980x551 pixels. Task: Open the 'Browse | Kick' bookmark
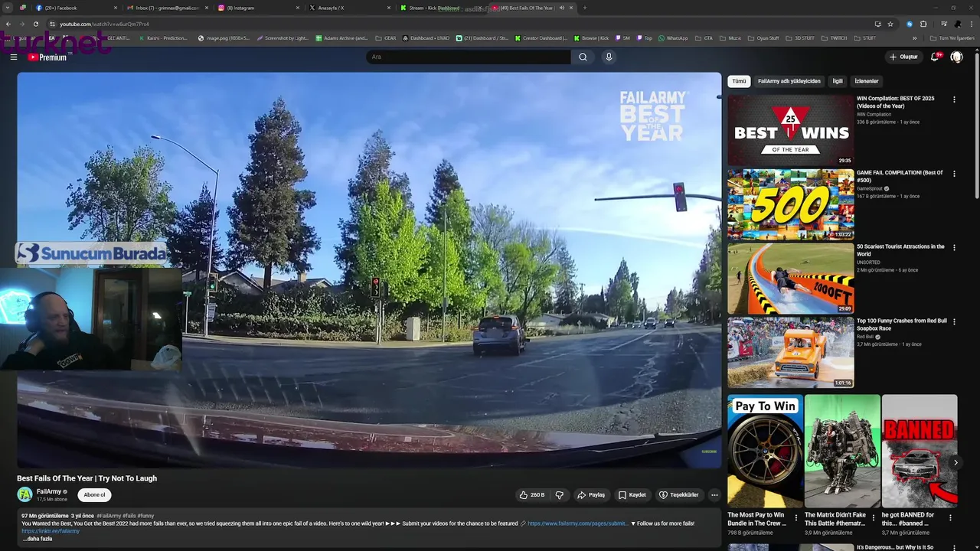tap(591, 38)
